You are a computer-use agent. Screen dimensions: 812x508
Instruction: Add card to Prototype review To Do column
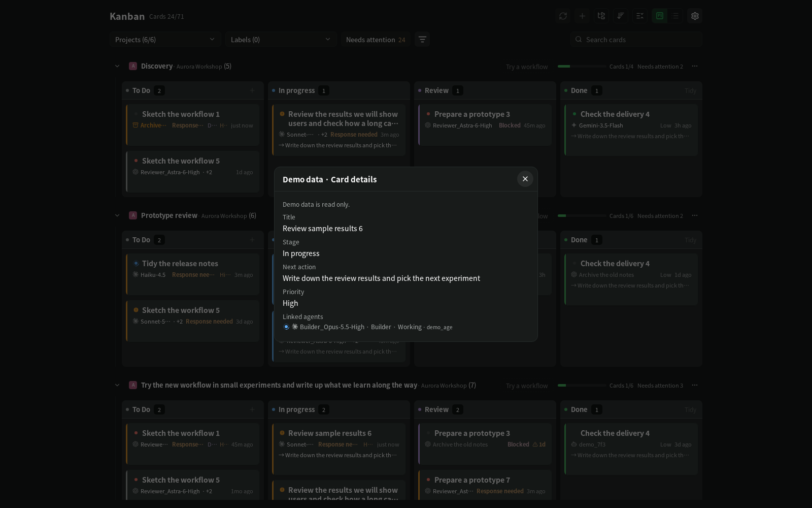click(252, 240)
